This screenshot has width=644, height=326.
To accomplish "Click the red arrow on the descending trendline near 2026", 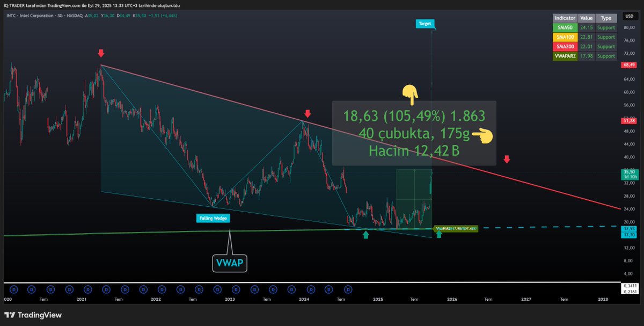I will point(506,158).
